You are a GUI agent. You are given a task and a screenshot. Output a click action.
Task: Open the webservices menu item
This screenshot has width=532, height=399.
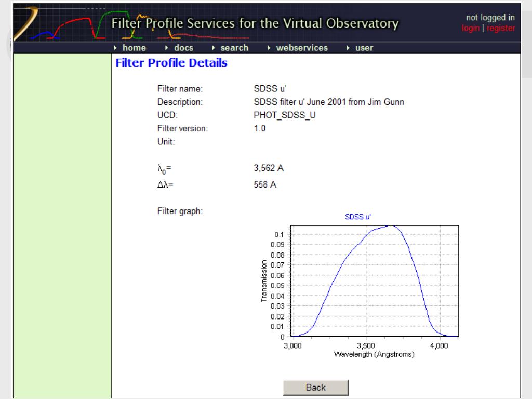302,48
